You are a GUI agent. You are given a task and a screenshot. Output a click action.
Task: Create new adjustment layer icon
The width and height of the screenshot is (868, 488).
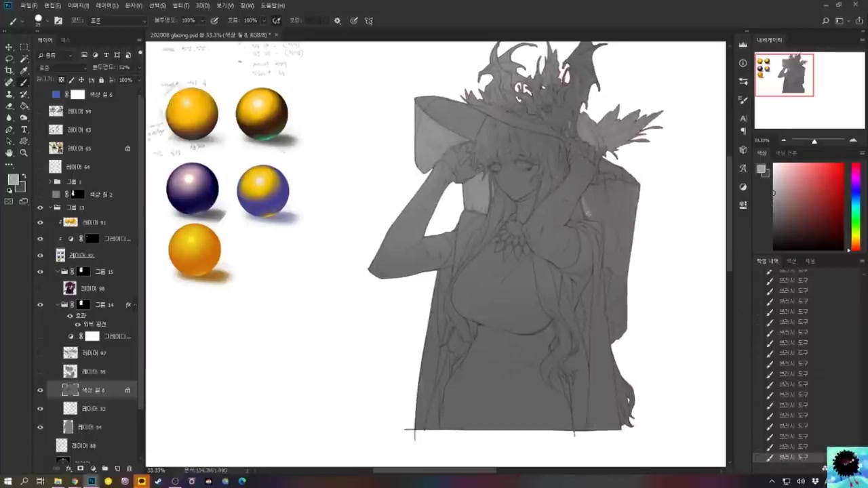92,468
